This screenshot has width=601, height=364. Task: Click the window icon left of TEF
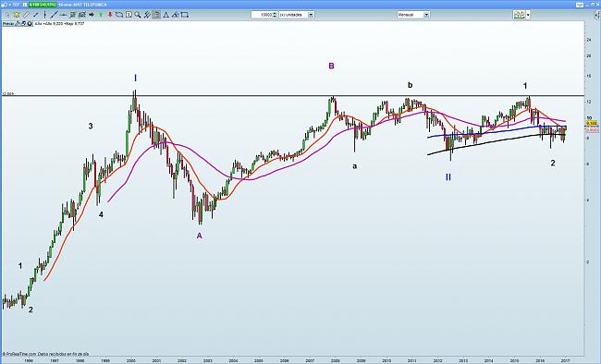[5, 5]
